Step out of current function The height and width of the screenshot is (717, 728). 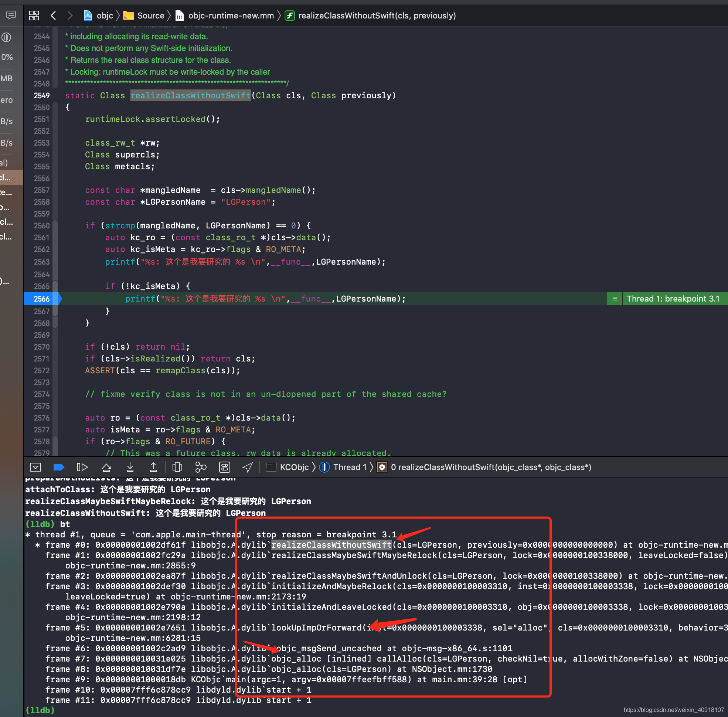[x=153, y=467]
